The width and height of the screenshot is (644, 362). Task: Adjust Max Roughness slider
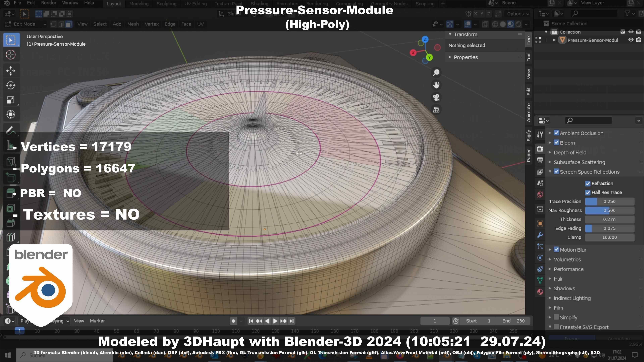pos(609,210)
